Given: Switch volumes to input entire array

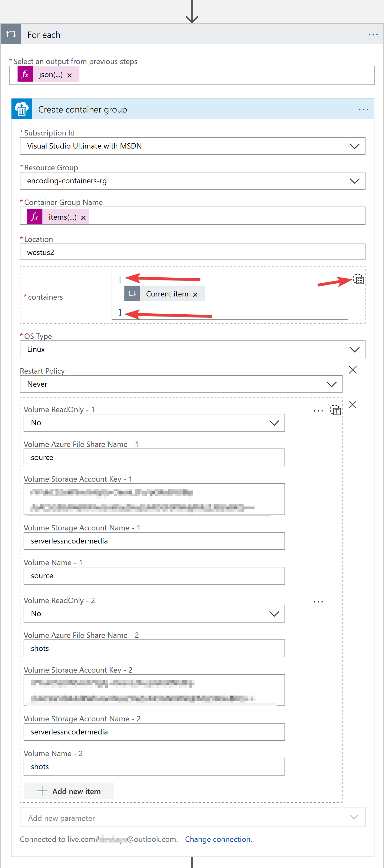Looking at the screenshot, I should [x=336, y=411].
